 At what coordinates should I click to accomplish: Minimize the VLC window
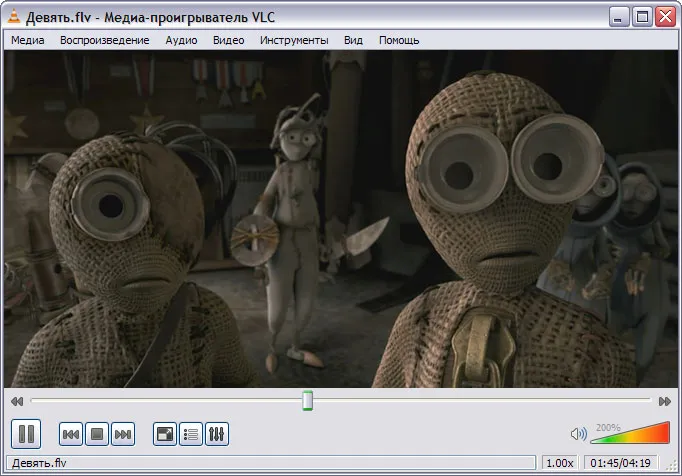(x=618, y=17)
